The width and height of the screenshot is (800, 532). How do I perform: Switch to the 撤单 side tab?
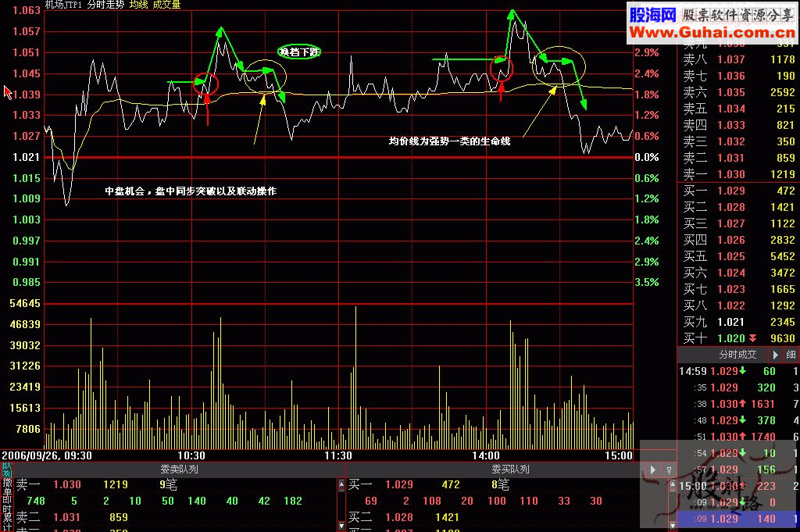[6, 488]
